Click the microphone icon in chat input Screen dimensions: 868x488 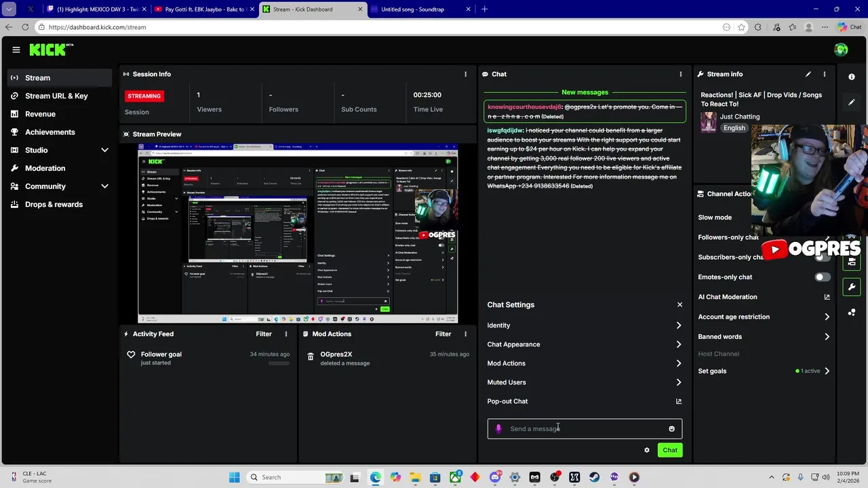[x=498, y=428]
